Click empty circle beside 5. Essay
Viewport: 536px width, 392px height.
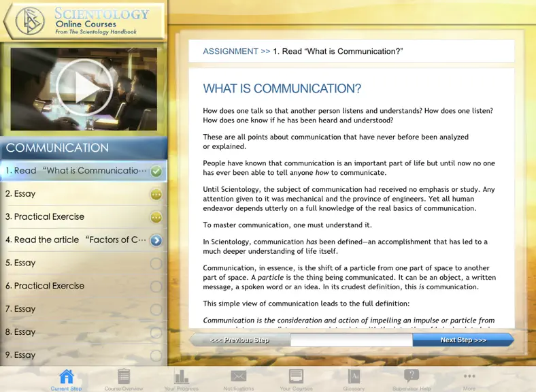156,264
